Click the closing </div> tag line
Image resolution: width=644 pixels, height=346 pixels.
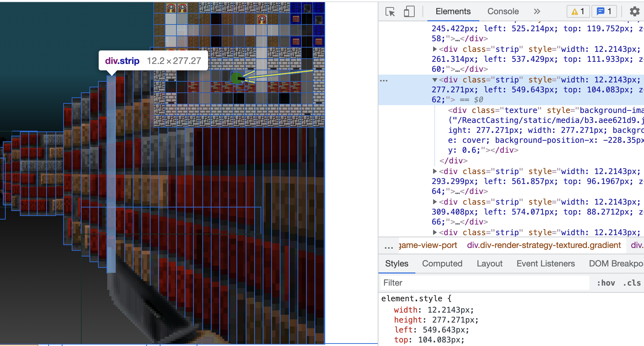pyautogui.click(x=453, y=161)
